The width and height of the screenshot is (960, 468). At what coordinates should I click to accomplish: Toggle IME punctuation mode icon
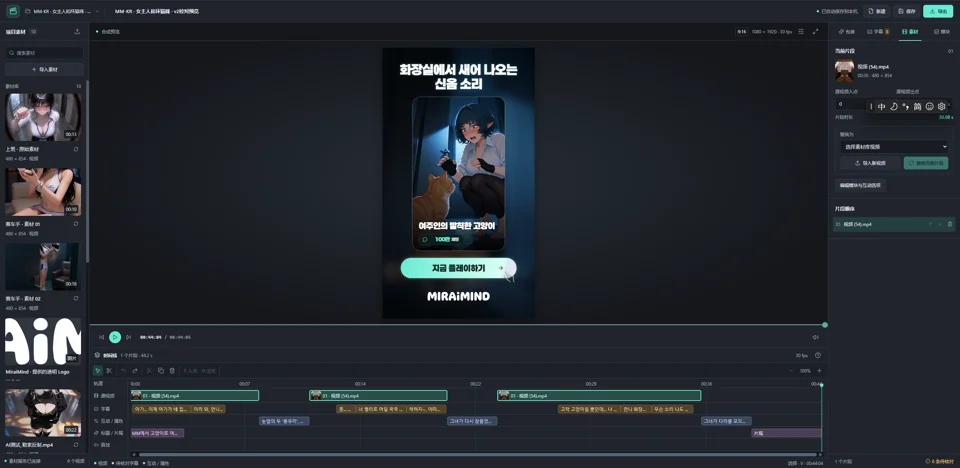(x=906, y=106)
